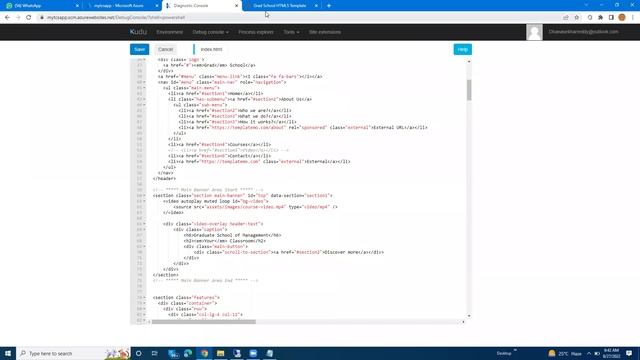Screen dimensions: 640x360
Task: Open Google Chrome from taskbar
Action: tap(204, 353)
